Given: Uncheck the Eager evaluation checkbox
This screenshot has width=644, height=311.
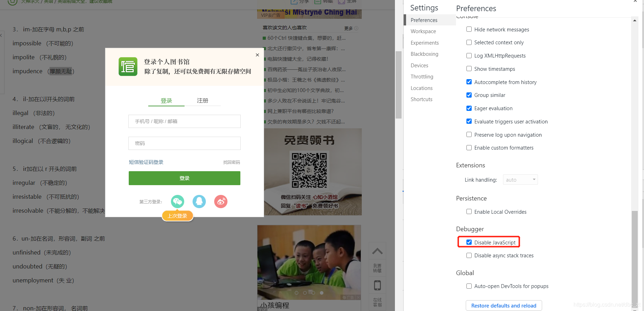Looking at the screenshot, I should (469, 108).
